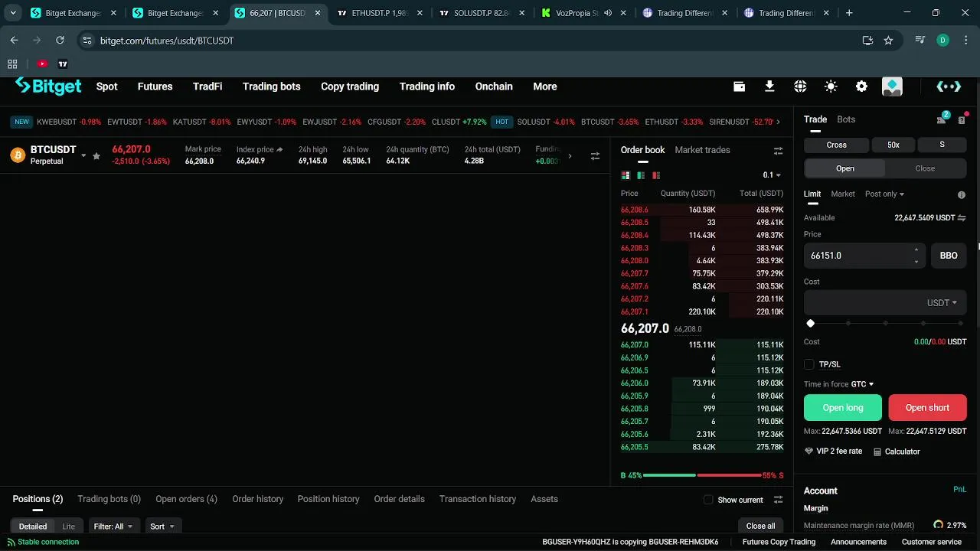Select the Open position toggle

[x=844, y=168]
